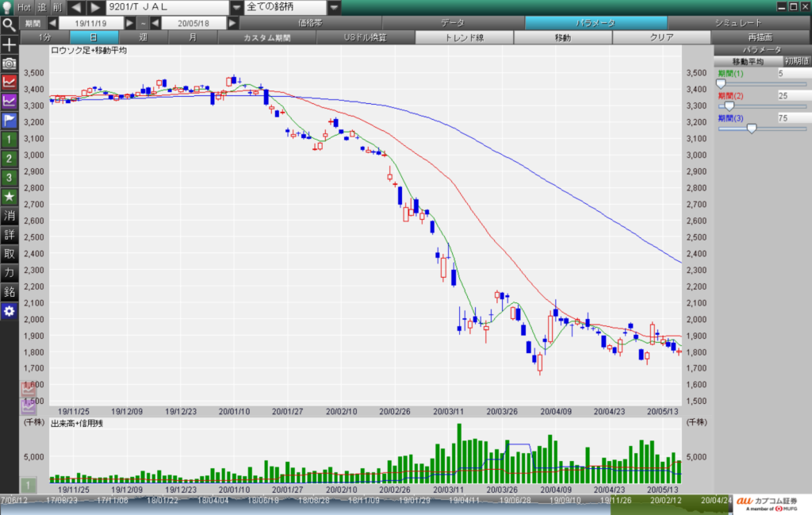Click the blue flag icon

[9, 120]
